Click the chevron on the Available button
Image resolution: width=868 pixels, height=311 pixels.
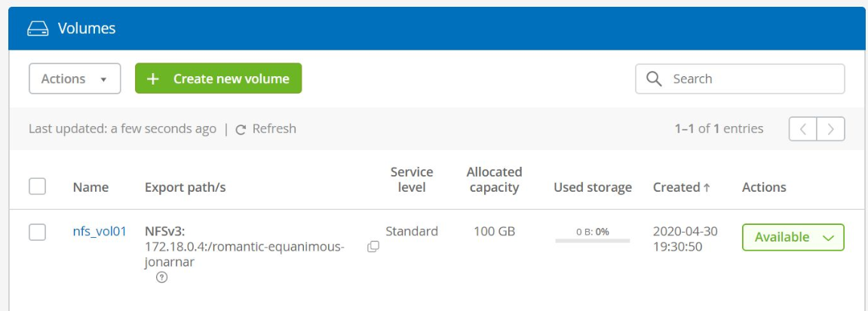(x=828, y=238)
